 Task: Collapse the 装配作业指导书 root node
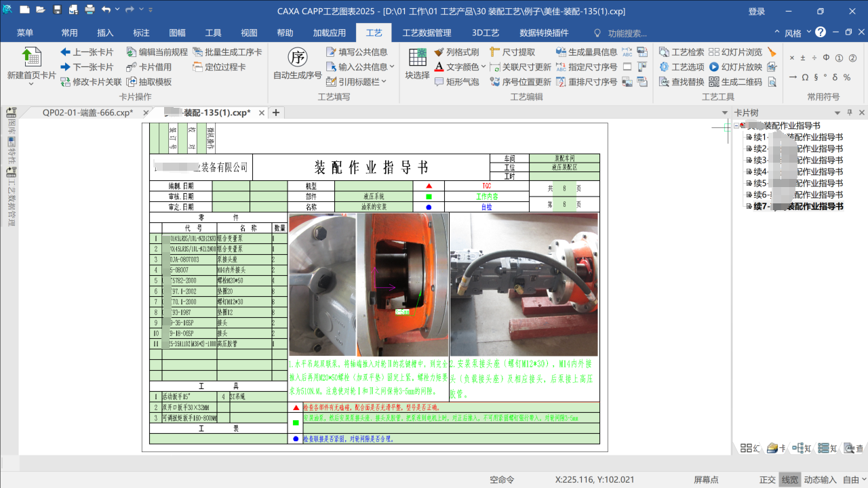[x=734, y=125]
